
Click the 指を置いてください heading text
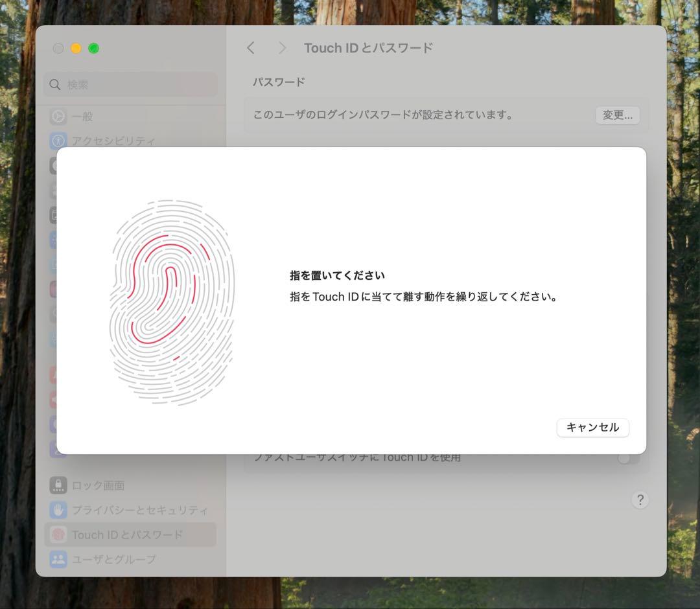337,275
